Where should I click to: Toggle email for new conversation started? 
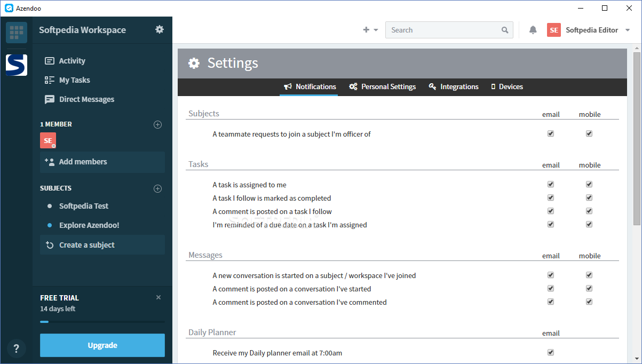[x=551, y=275]
